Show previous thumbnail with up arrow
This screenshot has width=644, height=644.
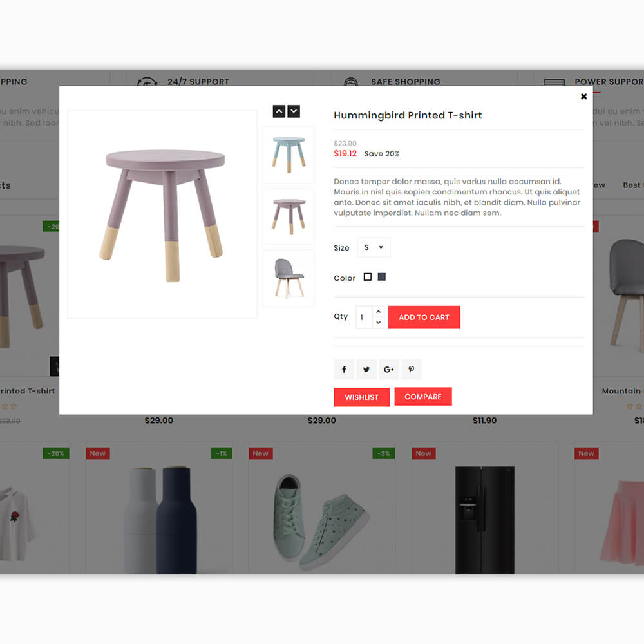pyautogui.click(x=279, y=111)
